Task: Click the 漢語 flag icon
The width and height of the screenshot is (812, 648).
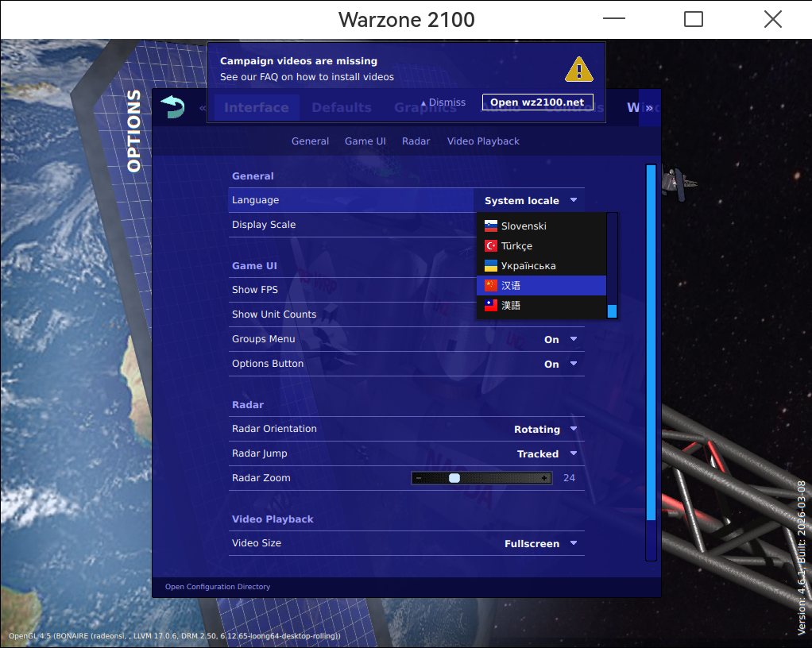Action: click(490, 304)
